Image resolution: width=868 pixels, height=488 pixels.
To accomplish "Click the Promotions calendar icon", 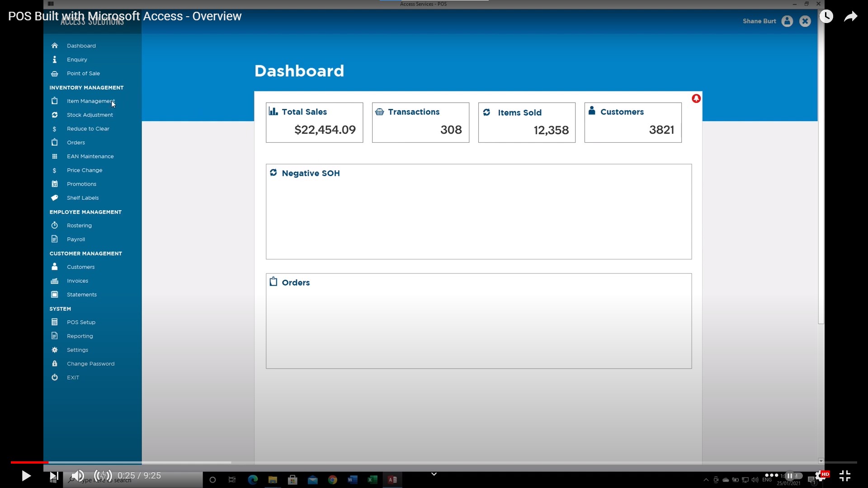I will click(x=55, y=184).
